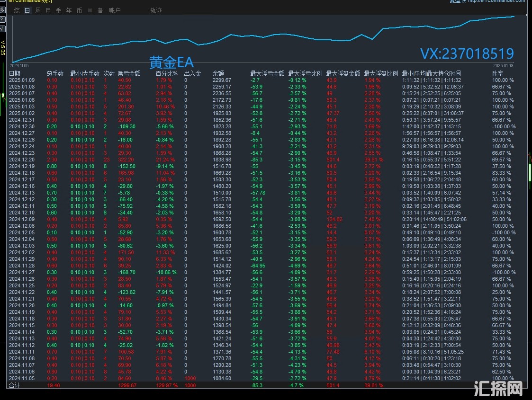
Task: Open the 备 notes tab
Action: (x=100, y=10)
